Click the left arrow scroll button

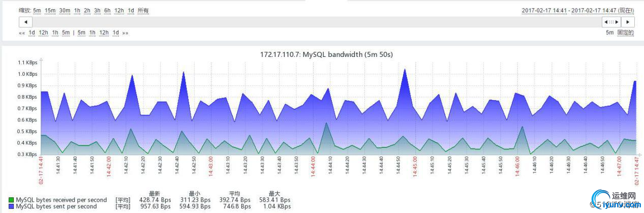pyautogui.click(x=25, y=22)
